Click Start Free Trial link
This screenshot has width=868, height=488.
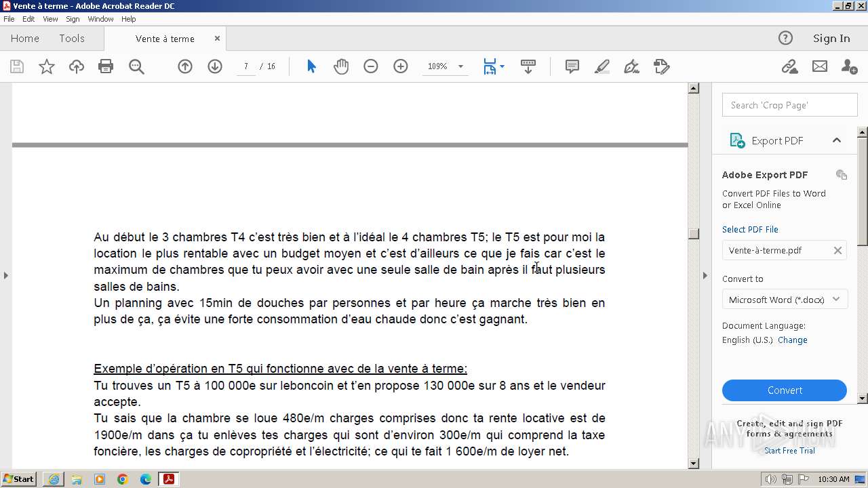(x=789, y=451)
